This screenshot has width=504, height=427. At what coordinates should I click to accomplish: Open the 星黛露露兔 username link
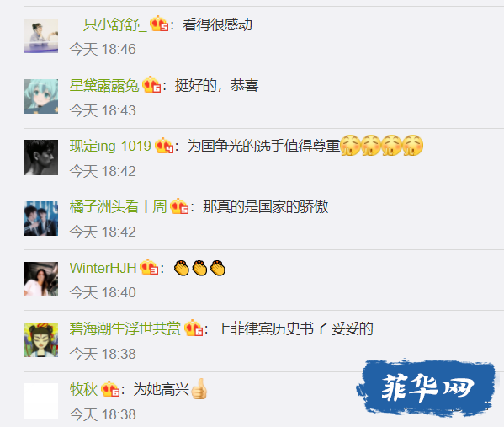coord(104,85)
